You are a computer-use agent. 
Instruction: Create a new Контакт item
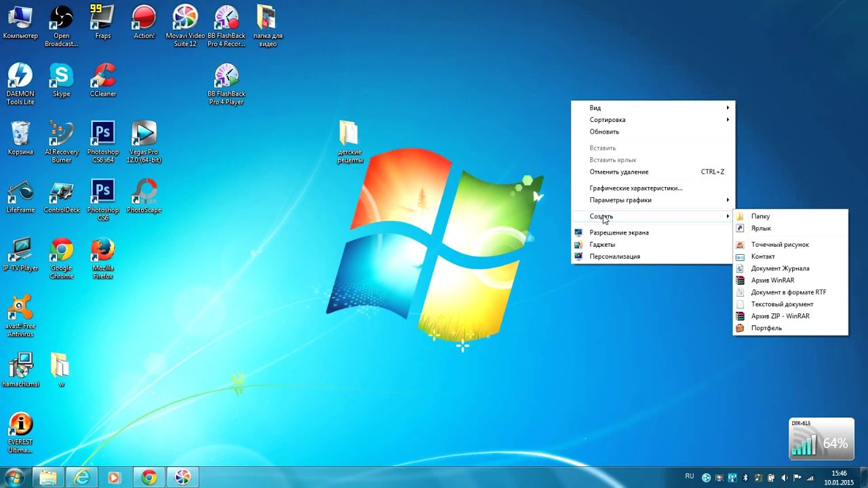point(791,257)
